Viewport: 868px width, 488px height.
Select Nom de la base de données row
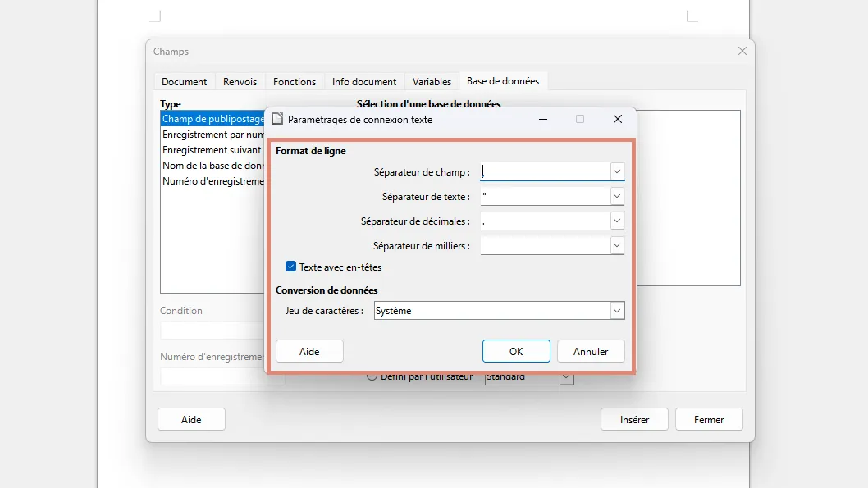point(213,166)
